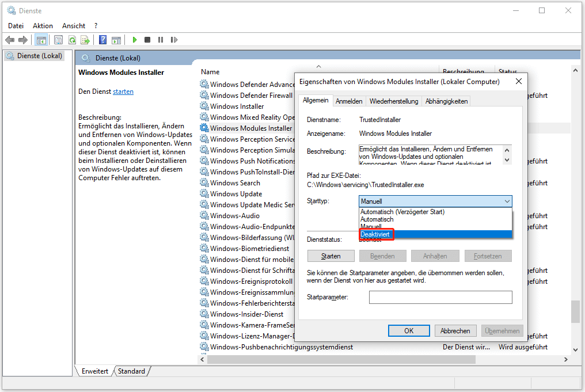Switch to the Abhängigkeiten tab

tap(446, 101)
